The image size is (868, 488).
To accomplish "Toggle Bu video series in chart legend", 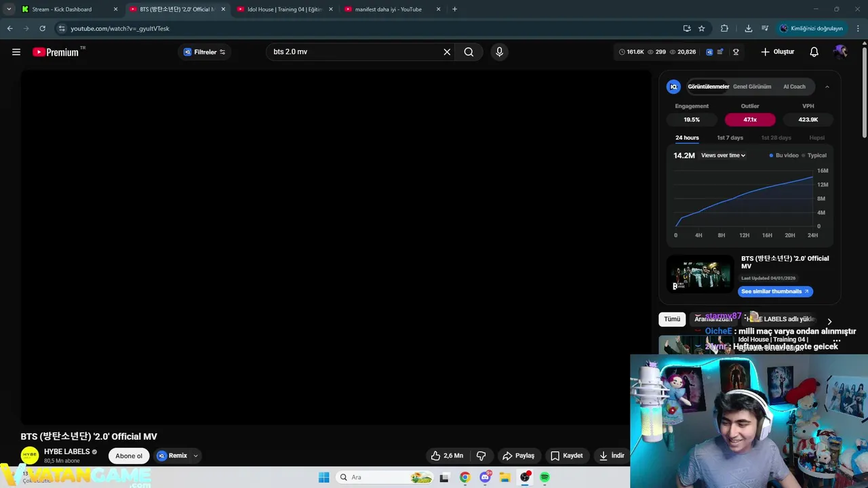I will [784, 155].
